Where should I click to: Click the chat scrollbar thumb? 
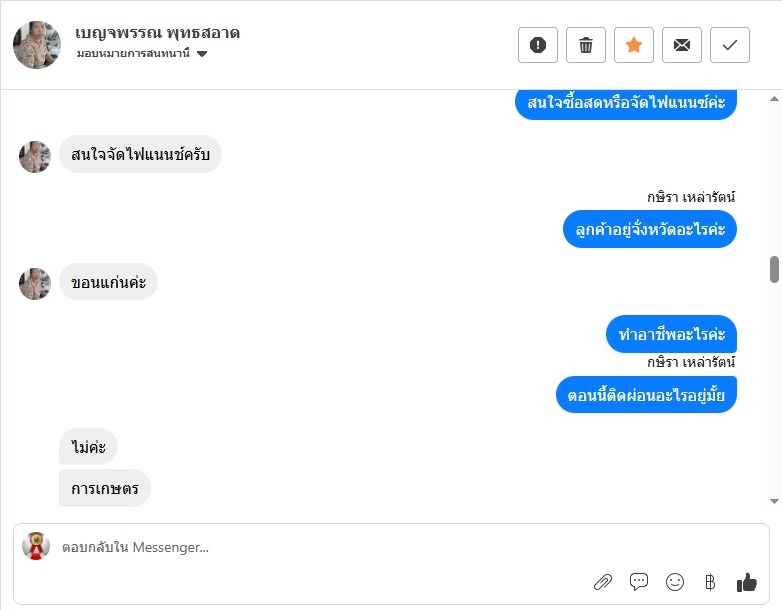(x=774, y=269)
